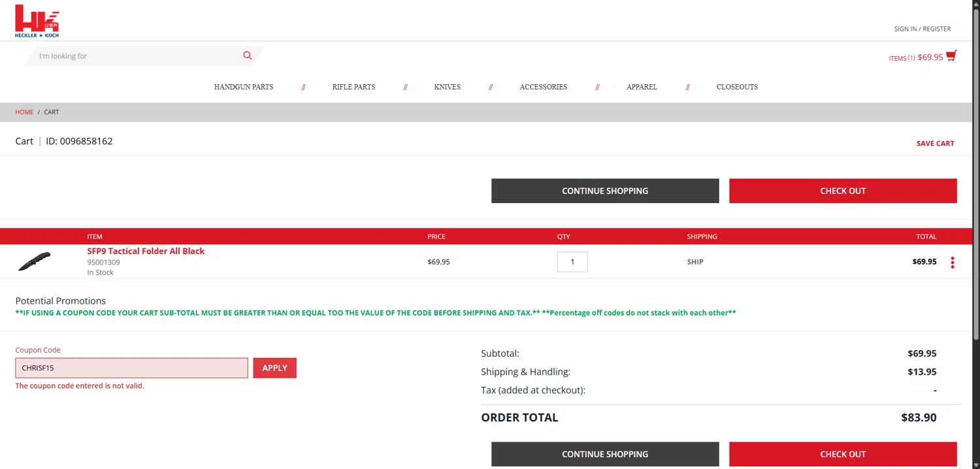
Task: Click Sign In / Register link
Action: pos(923,29)
